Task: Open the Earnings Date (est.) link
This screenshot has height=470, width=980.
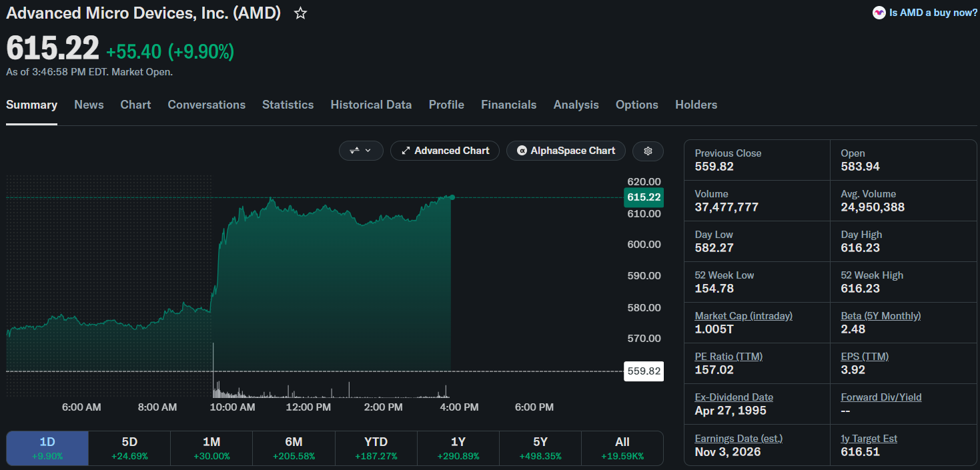Action: [x=739, y=438]
